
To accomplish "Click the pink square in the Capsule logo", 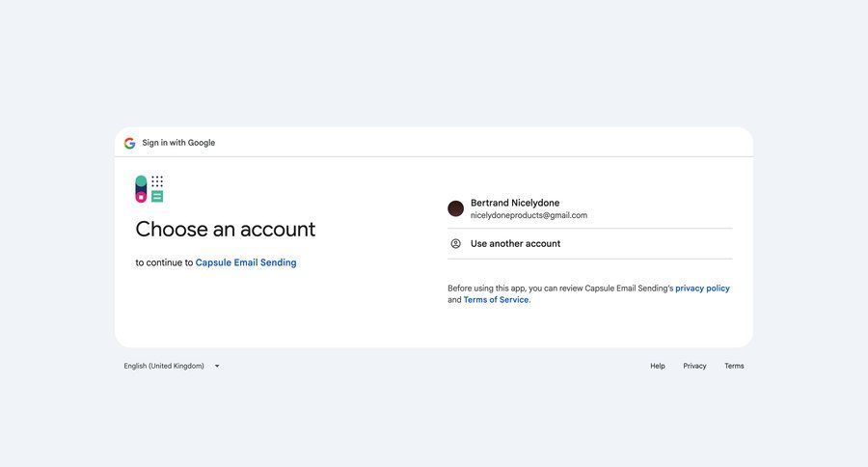I will pos(141,197).
